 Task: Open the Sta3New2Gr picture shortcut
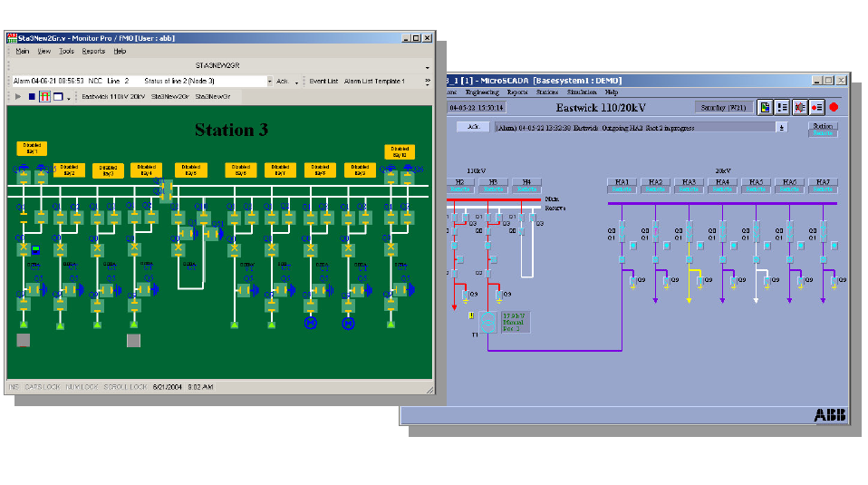pyautogui.click(x=170, y=96)
